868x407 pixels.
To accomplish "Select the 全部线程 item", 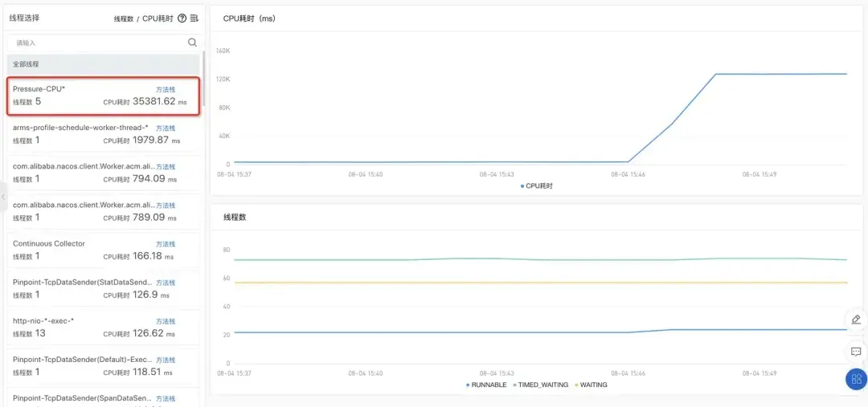I will 103,63.
